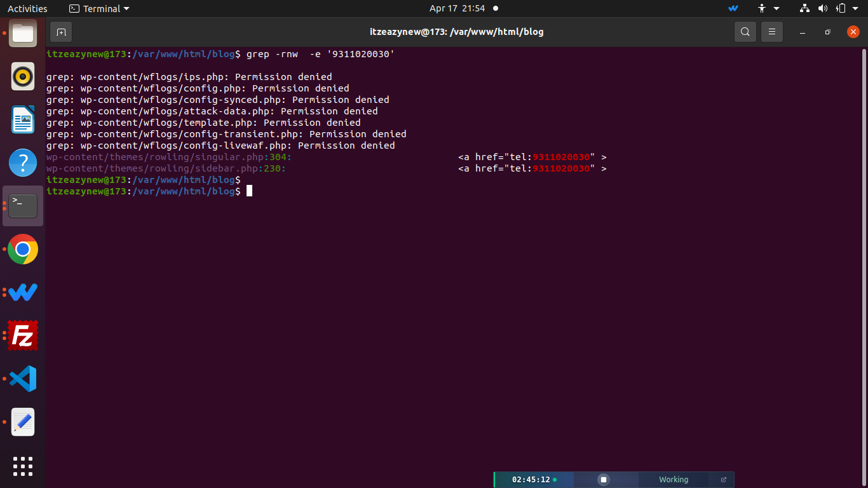
Task: Open the Help icon in dock
Action: (x=23, y=163)
